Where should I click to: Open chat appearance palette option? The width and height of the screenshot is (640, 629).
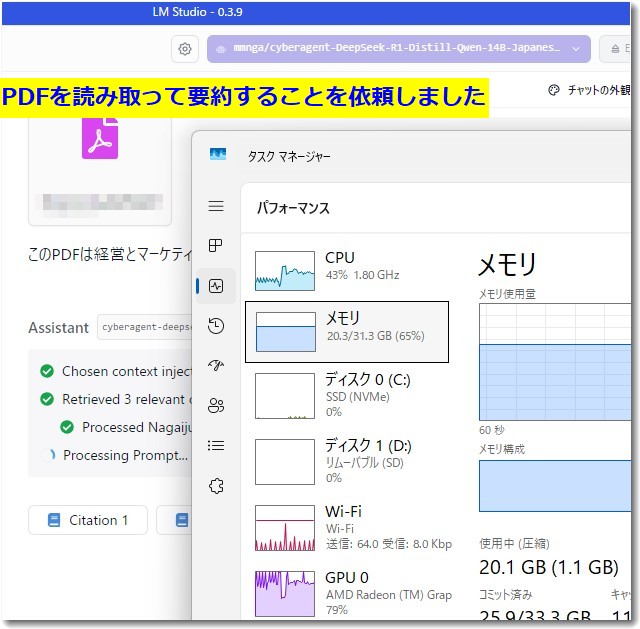589,90
